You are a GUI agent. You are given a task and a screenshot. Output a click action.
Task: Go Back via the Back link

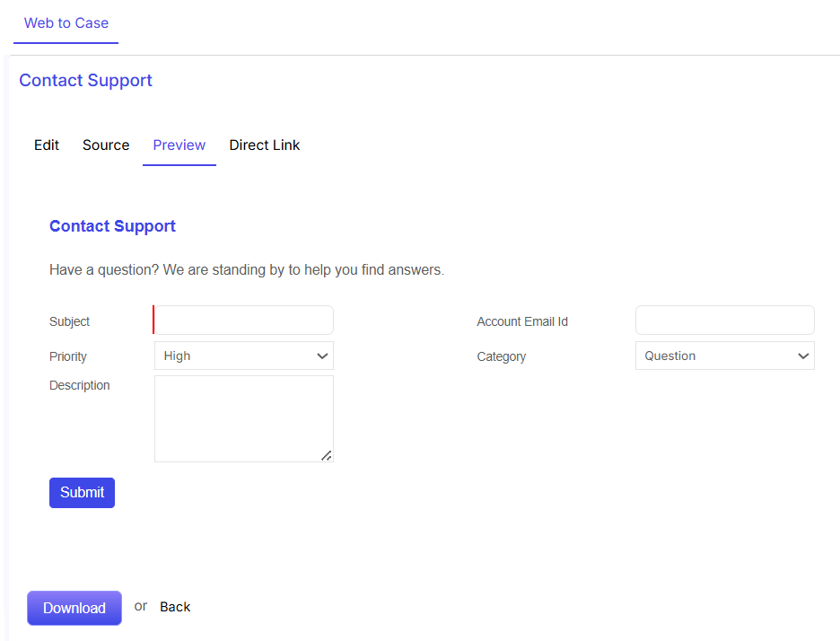(x=175, y=607)
